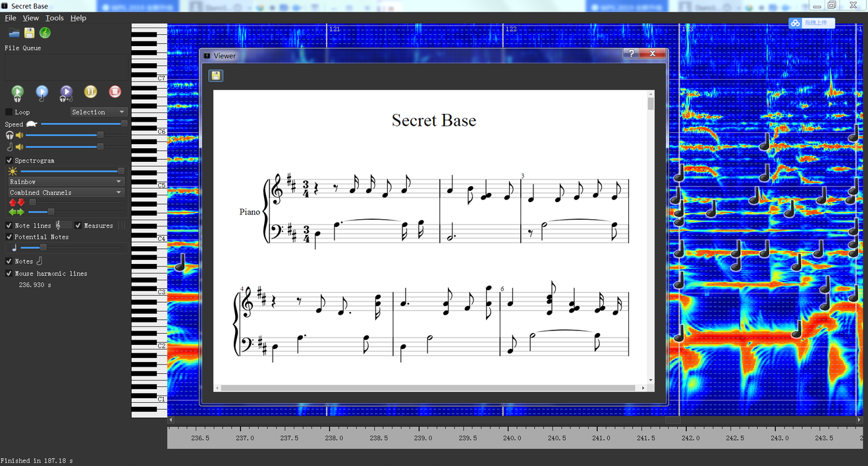Click the clef icon next to Note lines
868x466 pixels.
click(x=59, y=226)
